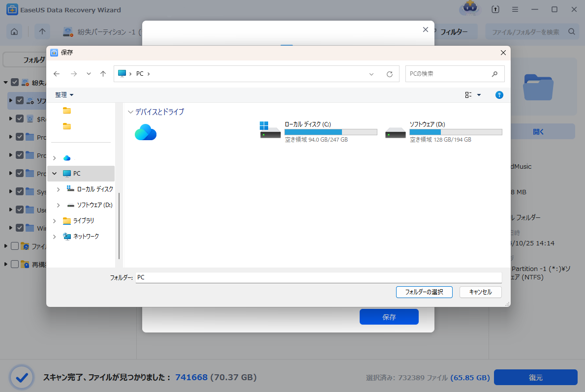The height and width of the screenshot is (392, 585).
Task: Select the Local Disk (C:) drive
Action: point(318,133)
